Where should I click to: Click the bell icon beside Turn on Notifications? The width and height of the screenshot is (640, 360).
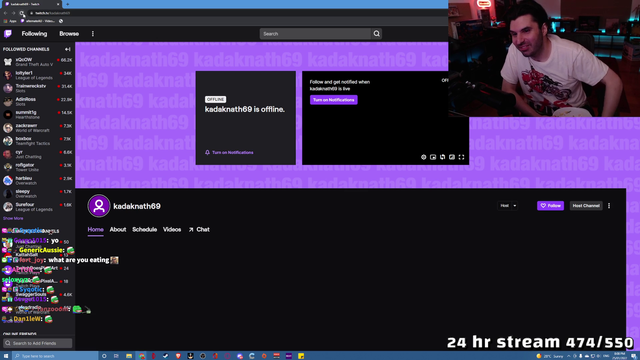207,153
